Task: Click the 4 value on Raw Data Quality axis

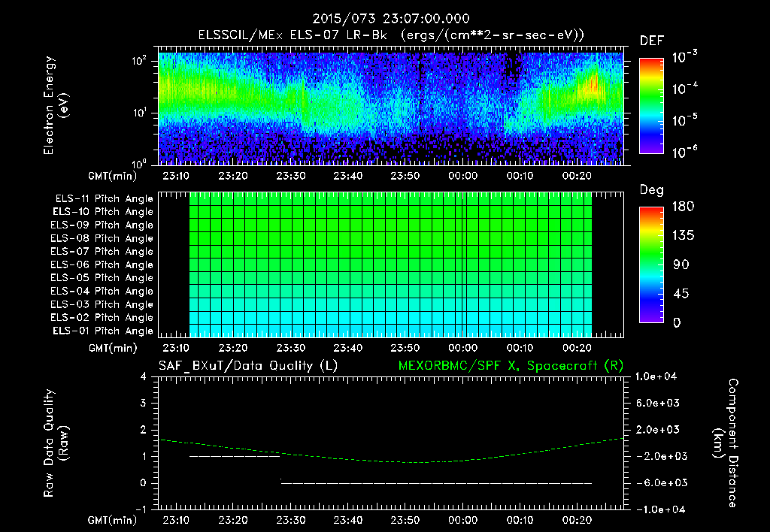Action: tap(144, 376)
